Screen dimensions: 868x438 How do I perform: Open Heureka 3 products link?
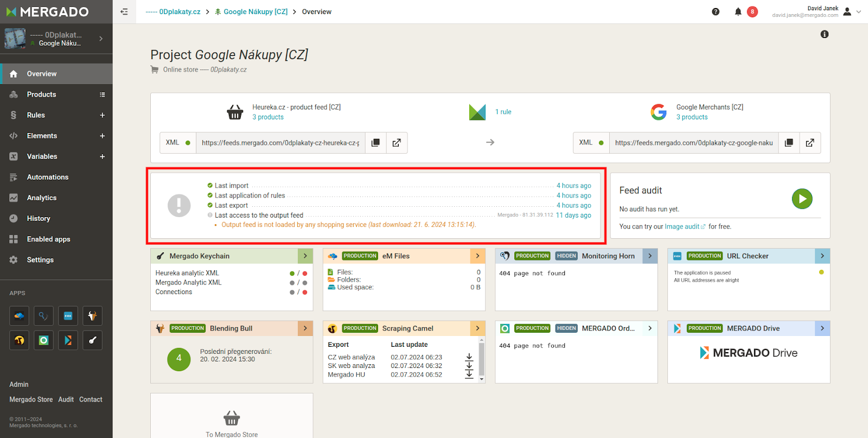pos(268,117)
